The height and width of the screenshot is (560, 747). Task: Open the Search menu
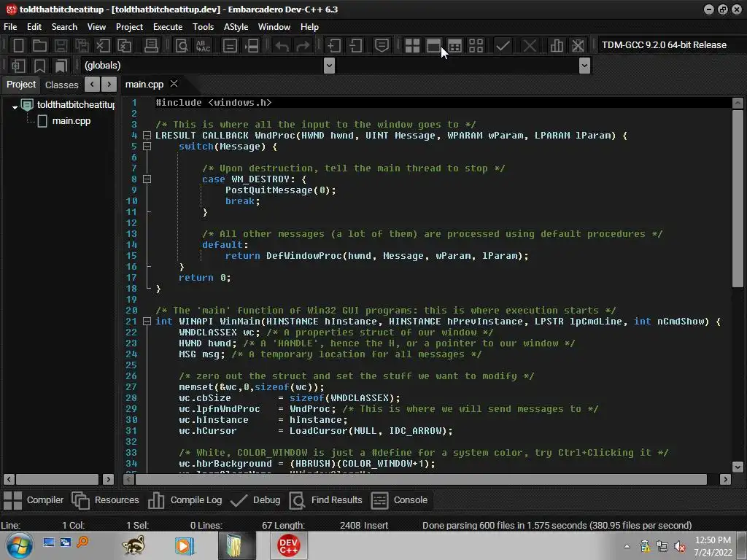pos(64,27)
